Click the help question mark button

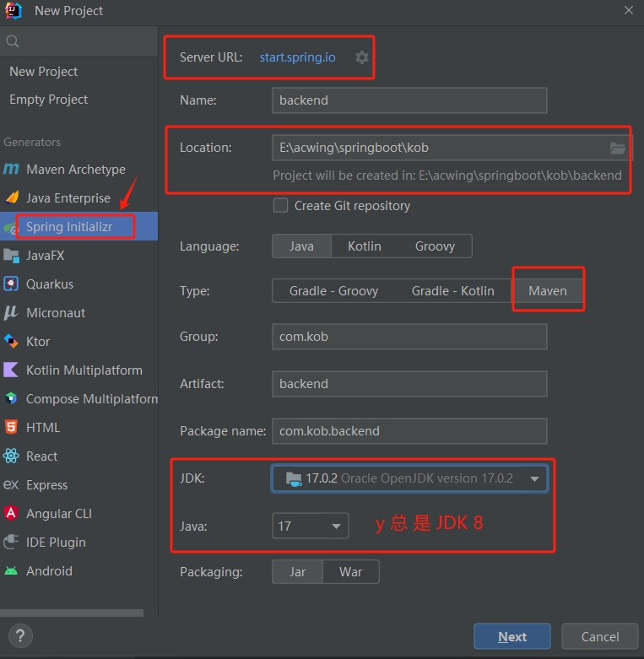click(20, 636)
